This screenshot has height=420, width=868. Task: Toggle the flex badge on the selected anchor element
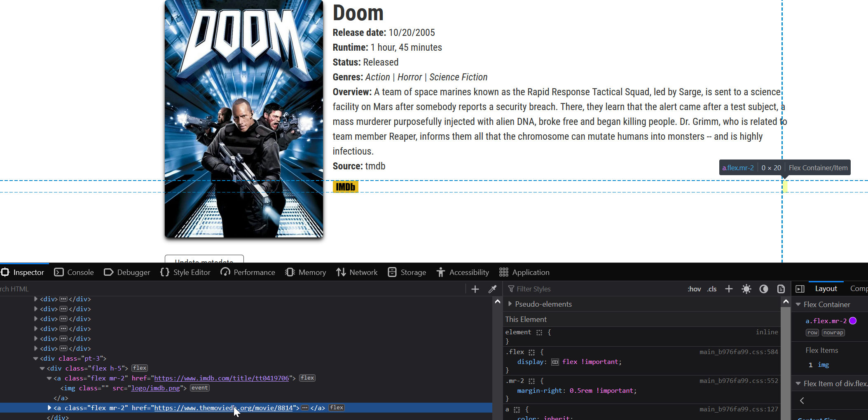coord(336,407)
